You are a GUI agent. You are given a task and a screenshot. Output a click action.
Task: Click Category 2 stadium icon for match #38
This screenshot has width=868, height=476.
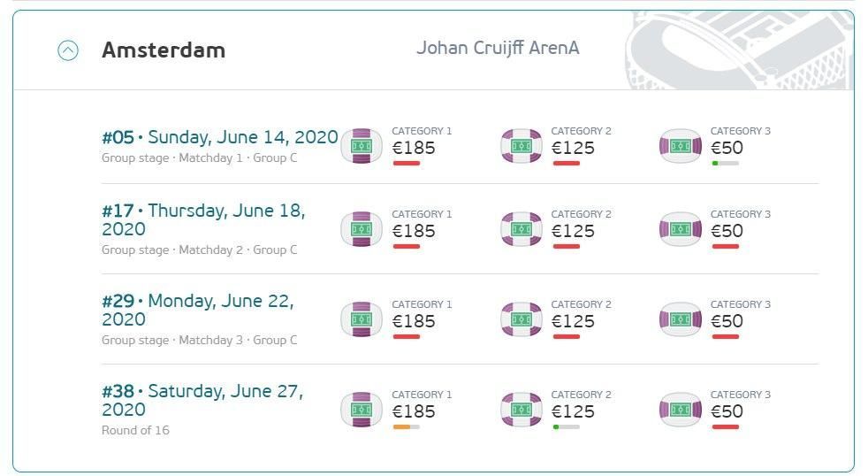pos(521,410)
